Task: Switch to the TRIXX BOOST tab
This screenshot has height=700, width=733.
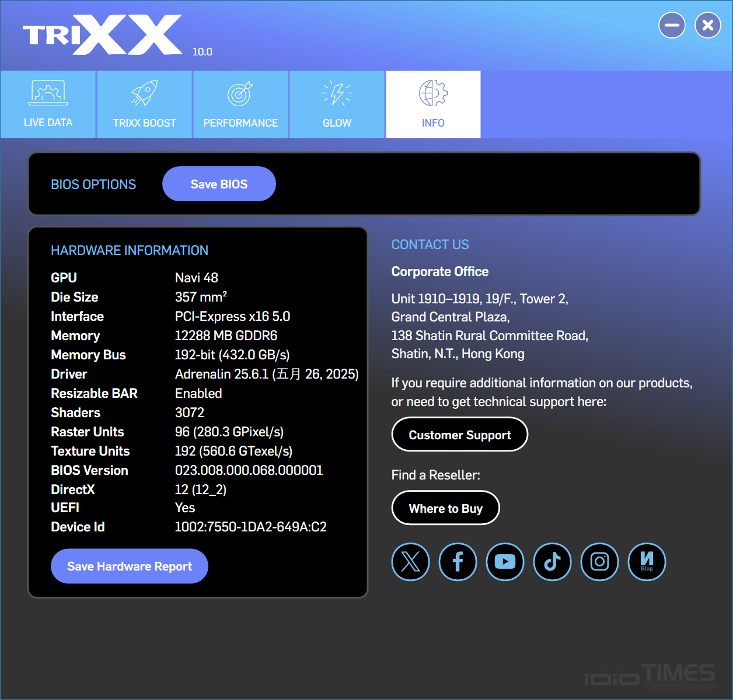Action: (x=144, y=105)
